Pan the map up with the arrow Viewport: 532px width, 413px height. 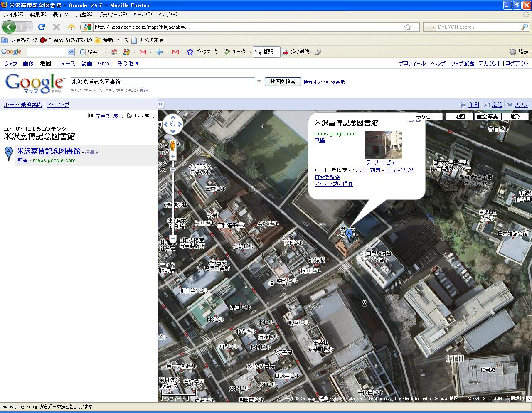click(173, 118)
